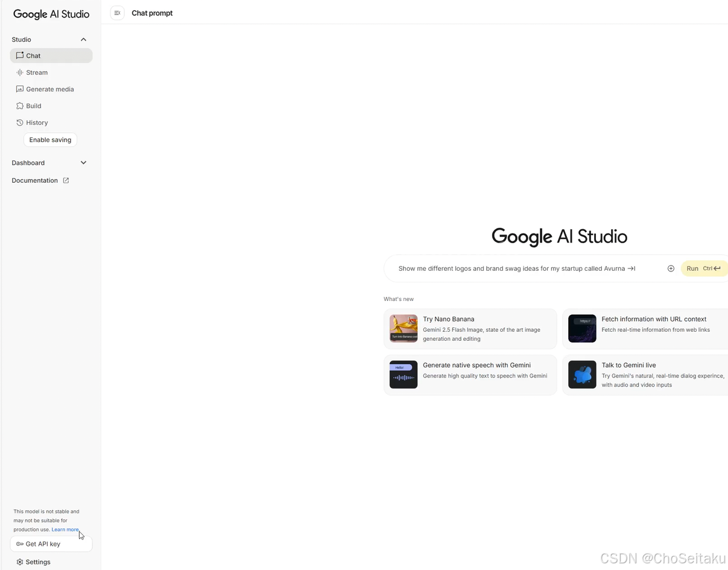Collapse the sidebar with the toggle icon
This screenshot has width=728, height=570.
point(118,13)
